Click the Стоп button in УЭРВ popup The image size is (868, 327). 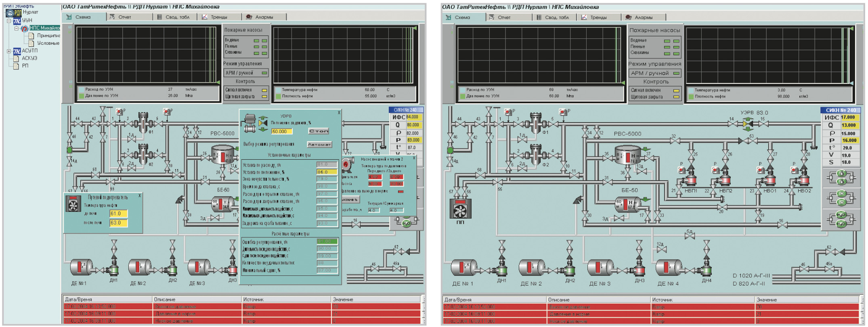(319, 131)
